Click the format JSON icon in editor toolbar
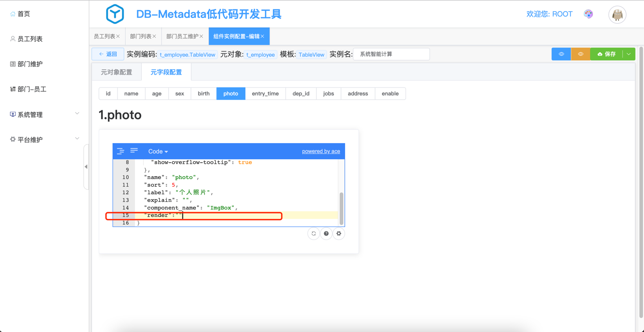 pyautogui.click(x=121, y=151)
